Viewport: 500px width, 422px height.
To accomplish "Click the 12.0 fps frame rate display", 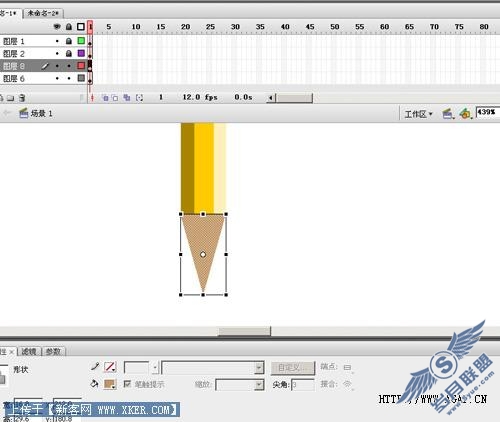I will [200, 97].
